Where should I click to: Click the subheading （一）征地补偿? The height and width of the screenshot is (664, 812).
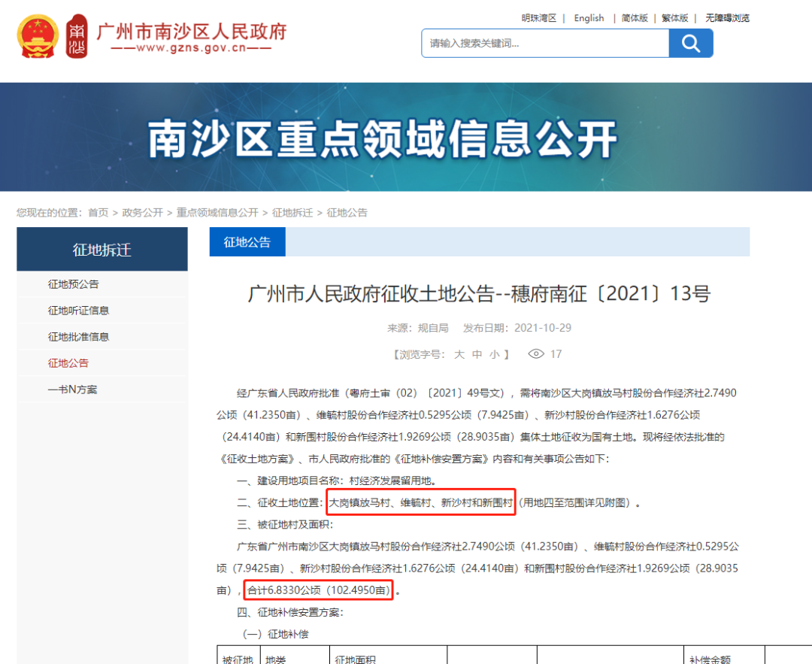275,634
